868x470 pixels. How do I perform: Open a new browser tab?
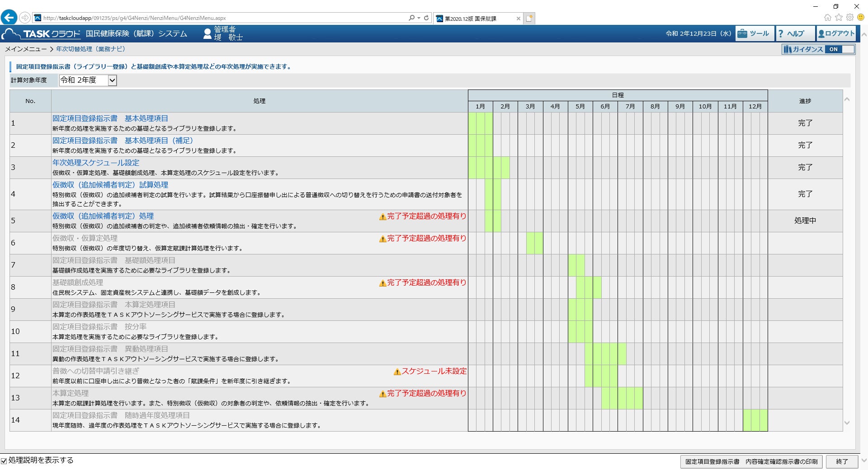click(529, 18)
